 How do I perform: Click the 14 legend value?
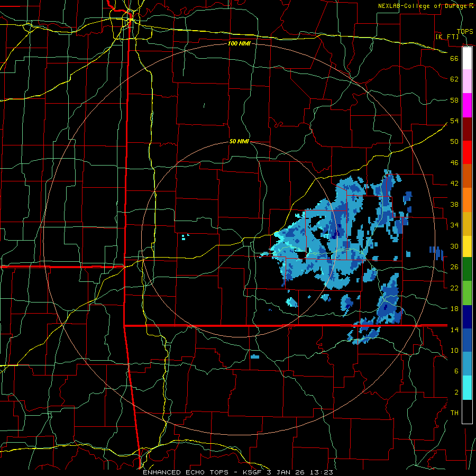click(x=454, y=329)
